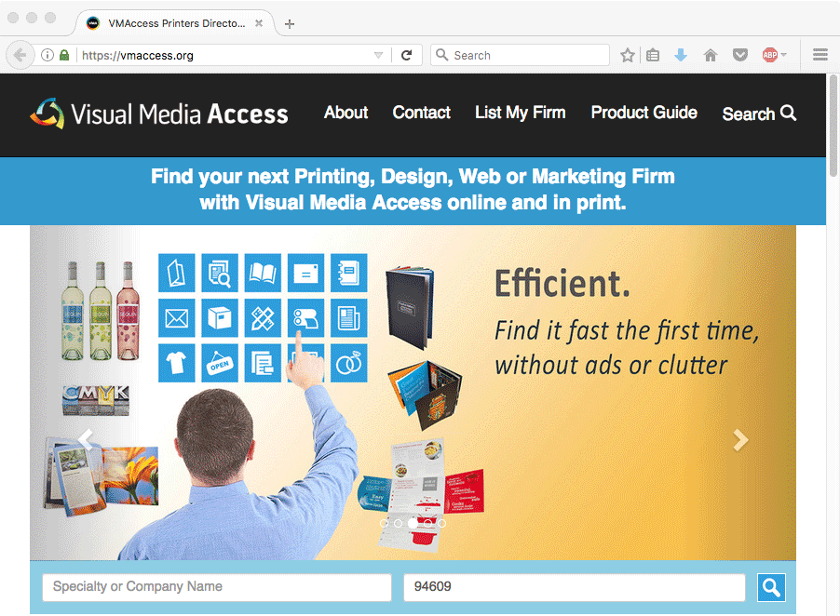Select the VMAccess Printers Directory tab
This screenshot has height=616, width=840.
pos(176,23)
